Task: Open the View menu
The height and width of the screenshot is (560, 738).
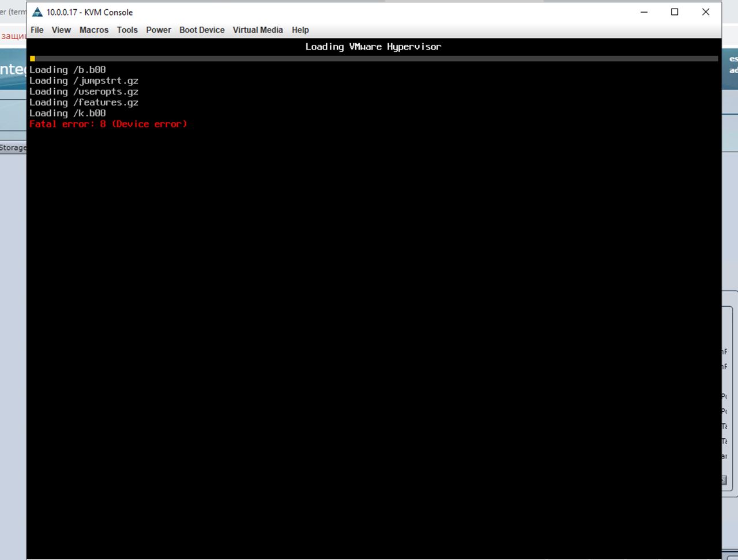Action: coord(61,30)
